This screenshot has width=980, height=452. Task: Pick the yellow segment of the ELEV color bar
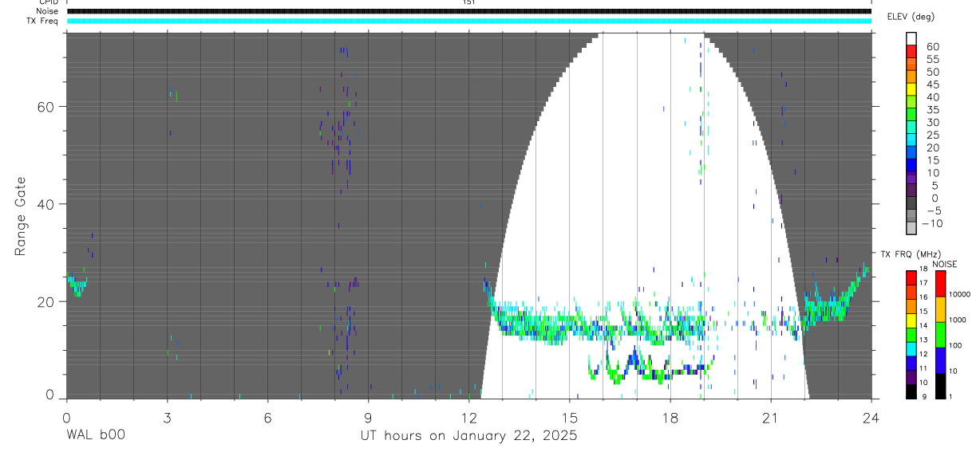(x=911, y=91)
